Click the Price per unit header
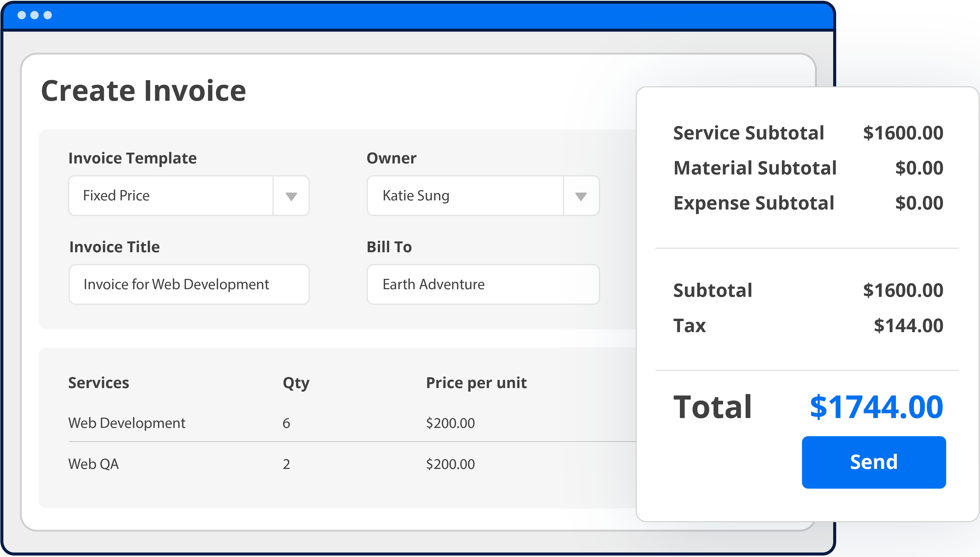The height and width of the screenshot is (557, 980). 476,383
